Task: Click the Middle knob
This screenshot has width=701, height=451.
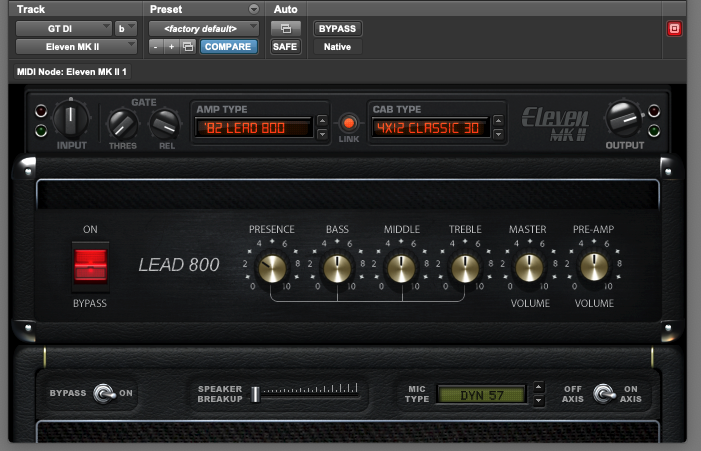Action: pos(401,268)
